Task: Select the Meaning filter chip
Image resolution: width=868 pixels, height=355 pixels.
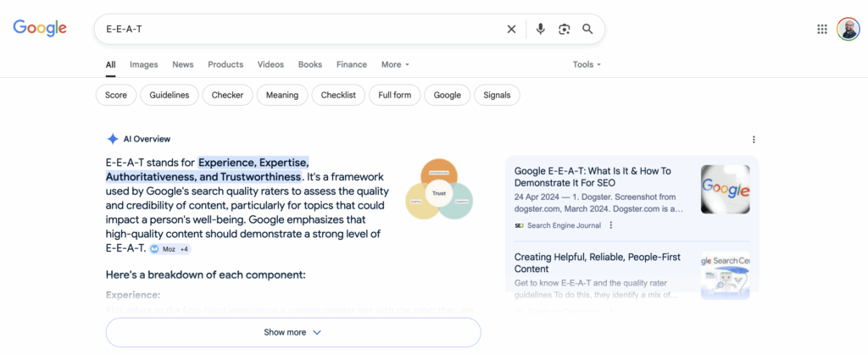Action: 282,95
